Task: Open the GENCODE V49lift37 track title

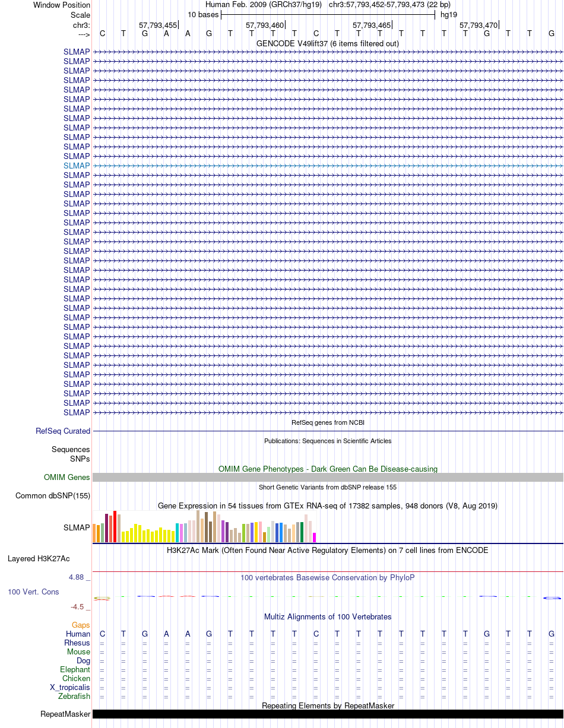Action: tap(327, 43)
